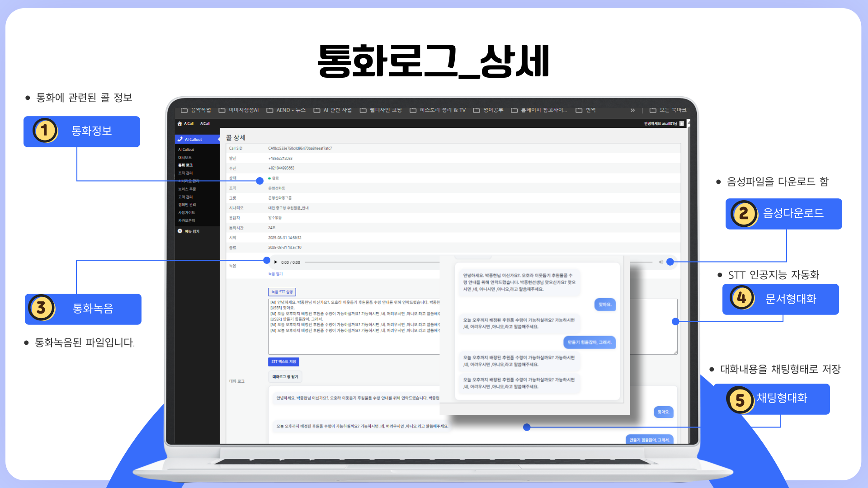The width and height of the screenshot is (868, 488).
Task: Open the 음악작업 bookmark folder
Action: [196, 110]
